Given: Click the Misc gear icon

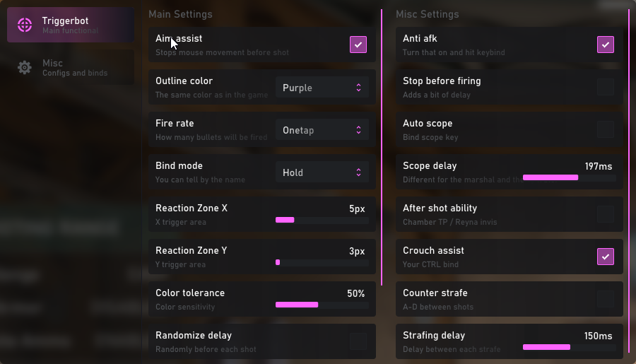Looking at the screenshot, I should click(25, 68).
